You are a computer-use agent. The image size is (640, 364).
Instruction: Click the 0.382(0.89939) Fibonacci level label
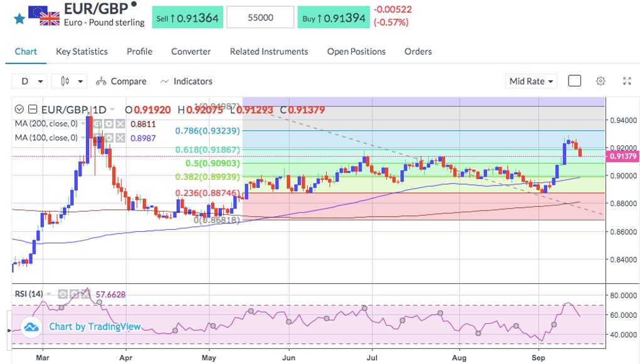coord(207,177)
